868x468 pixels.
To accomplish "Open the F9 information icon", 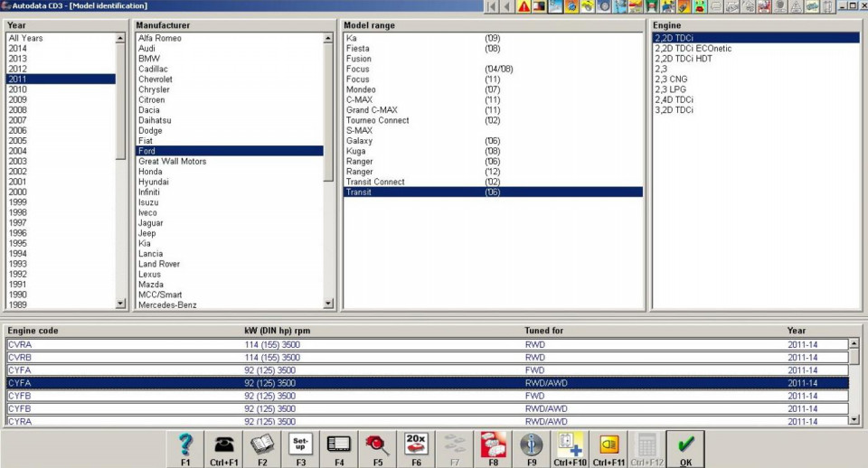I will click(x=532, y=449).
